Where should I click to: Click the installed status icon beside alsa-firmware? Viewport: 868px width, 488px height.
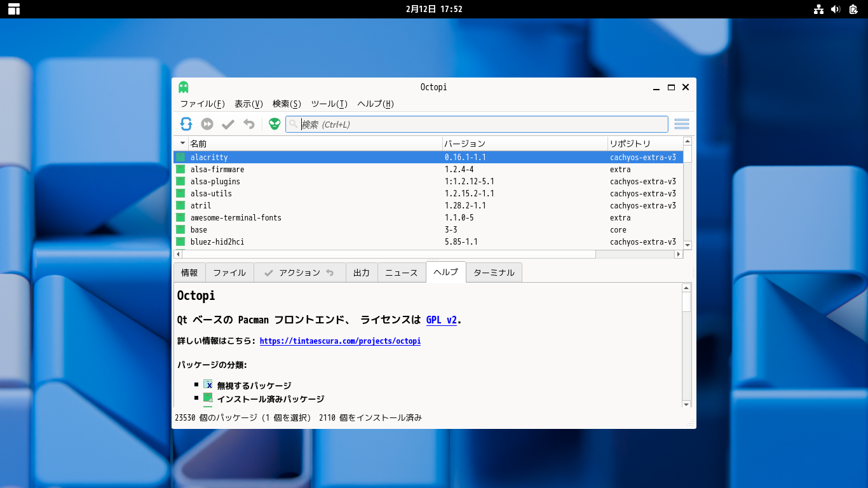click(181, 170)
